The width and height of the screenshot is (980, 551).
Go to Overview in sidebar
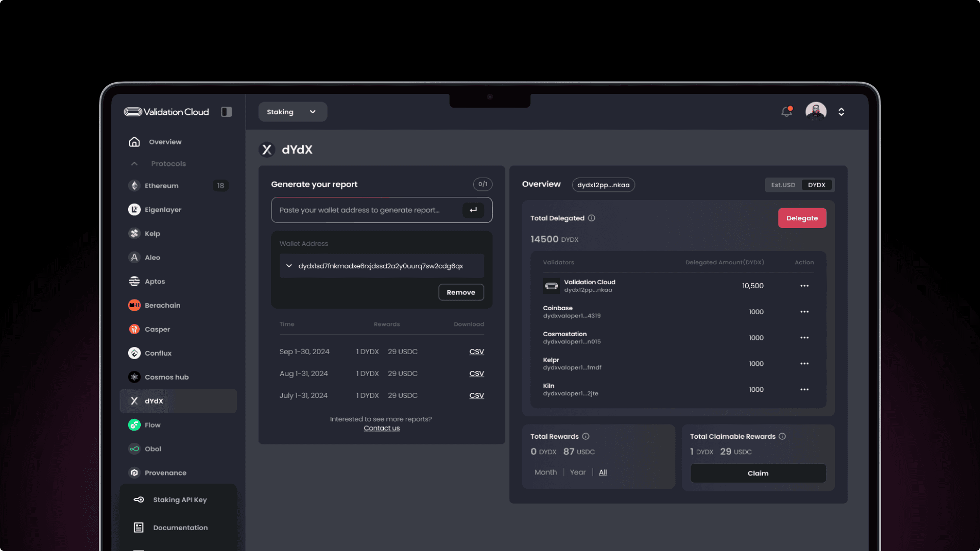point(165,142)
